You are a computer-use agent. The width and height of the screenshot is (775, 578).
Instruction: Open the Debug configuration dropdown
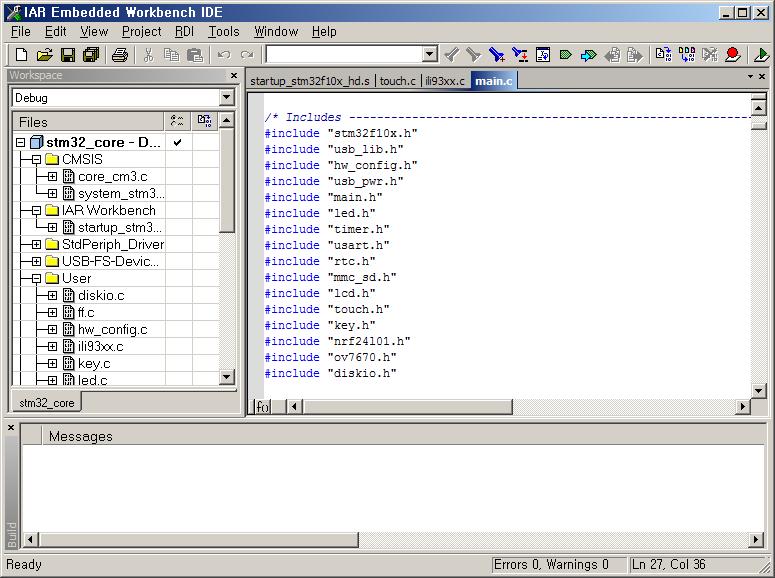point(226,97)
